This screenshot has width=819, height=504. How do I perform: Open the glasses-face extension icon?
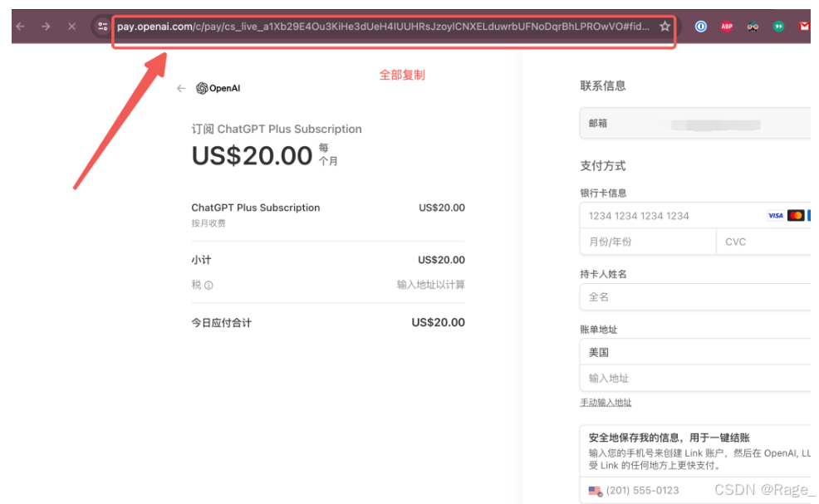(x=753, y=26)
